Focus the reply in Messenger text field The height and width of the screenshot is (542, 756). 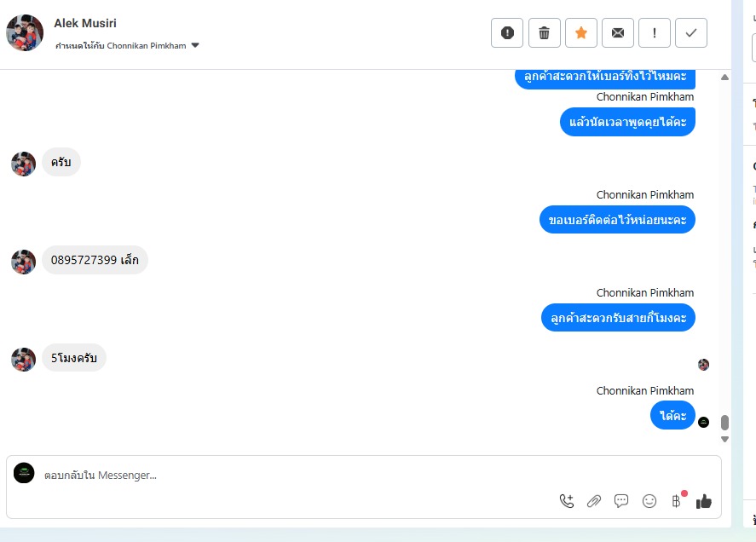[x=299, y=475]
